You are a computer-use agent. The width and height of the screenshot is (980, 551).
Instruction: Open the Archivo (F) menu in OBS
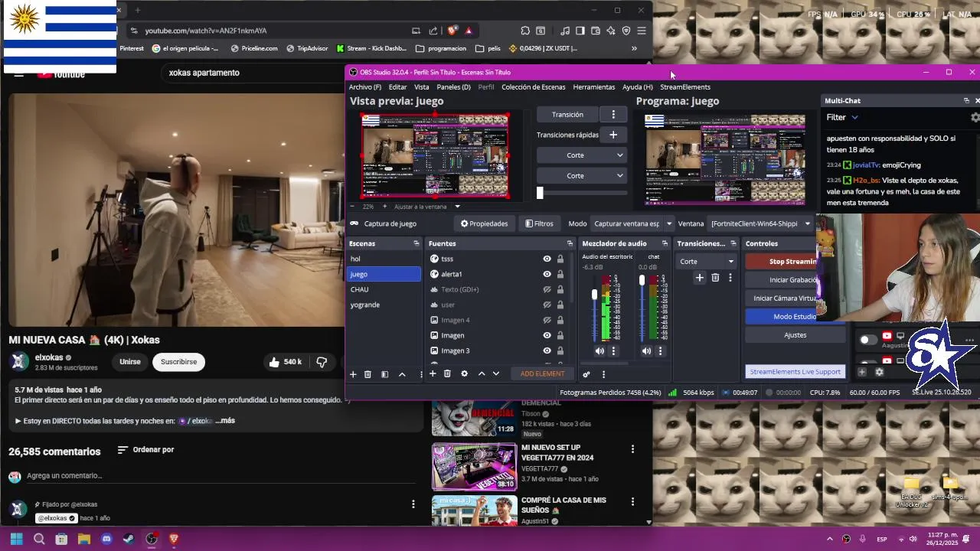click(x=364, y=87)
